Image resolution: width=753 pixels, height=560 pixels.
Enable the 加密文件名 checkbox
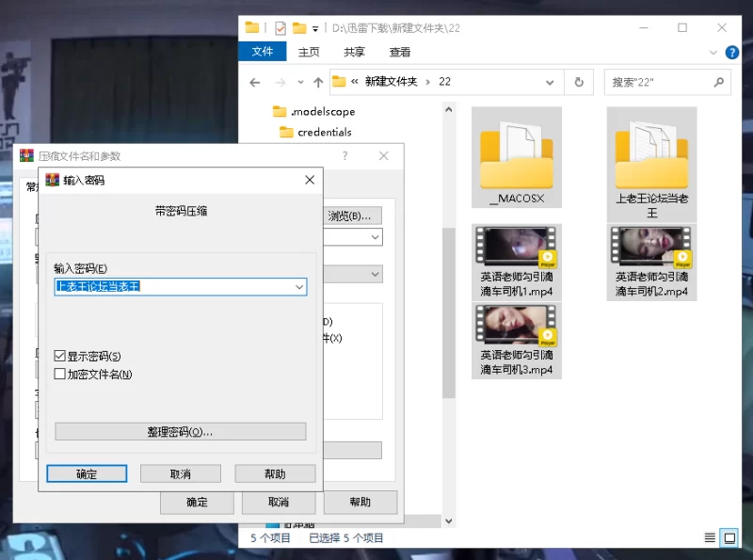click(x=60, y=374)
